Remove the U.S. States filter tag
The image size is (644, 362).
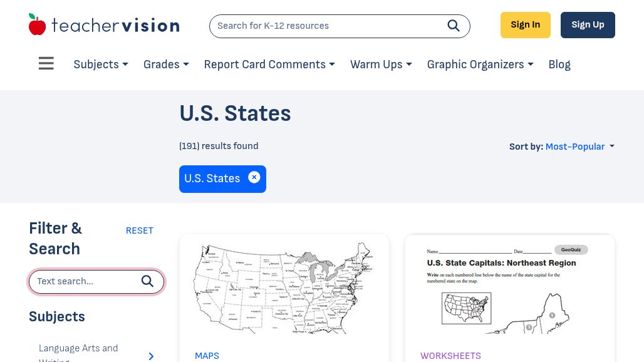click(254, 178)
